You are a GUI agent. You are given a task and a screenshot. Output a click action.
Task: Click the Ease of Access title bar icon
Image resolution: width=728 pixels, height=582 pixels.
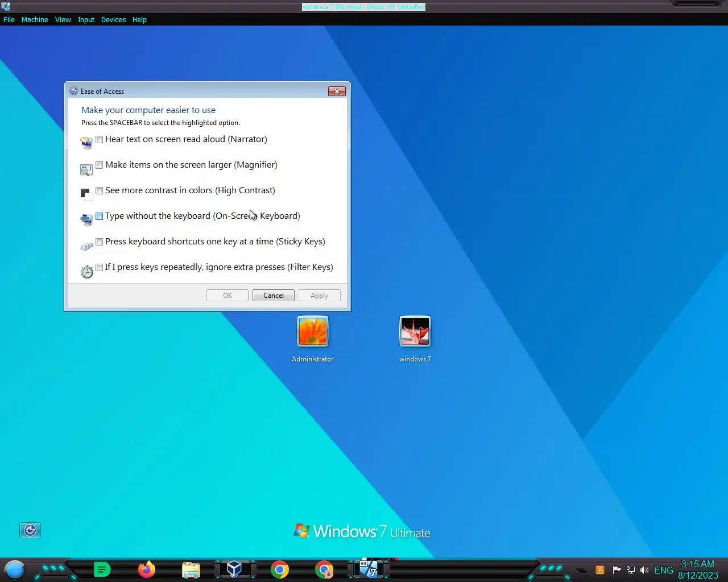click(x=74, y=91)
